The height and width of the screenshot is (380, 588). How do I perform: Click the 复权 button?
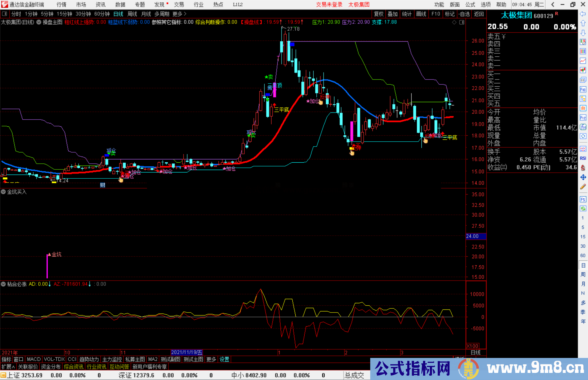click(379, 14)
